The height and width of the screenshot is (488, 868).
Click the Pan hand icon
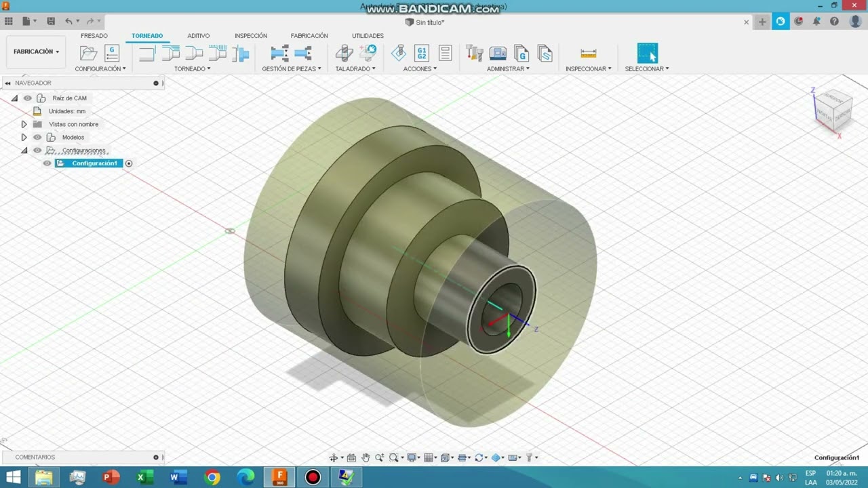tap(366, 457)
